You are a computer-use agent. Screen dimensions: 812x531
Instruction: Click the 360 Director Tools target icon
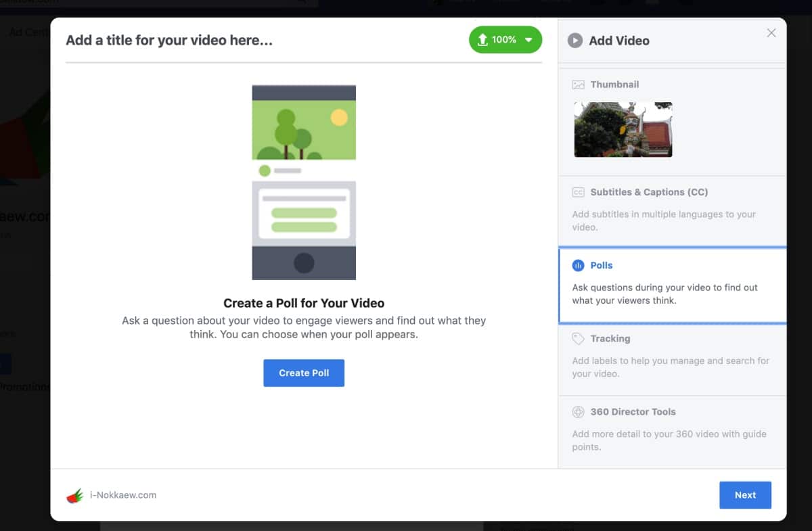tap(578, 411)
